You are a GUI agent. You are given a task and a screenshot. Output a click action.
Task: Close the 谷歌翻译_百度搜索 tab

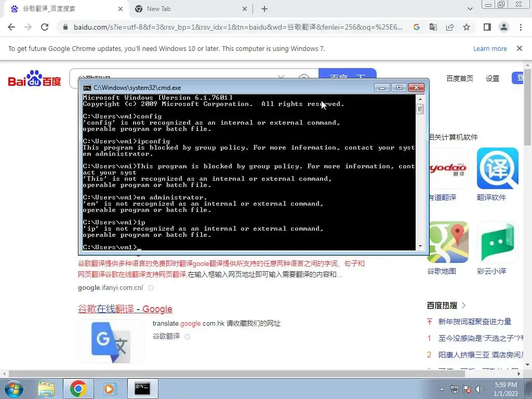click(121, 9)
